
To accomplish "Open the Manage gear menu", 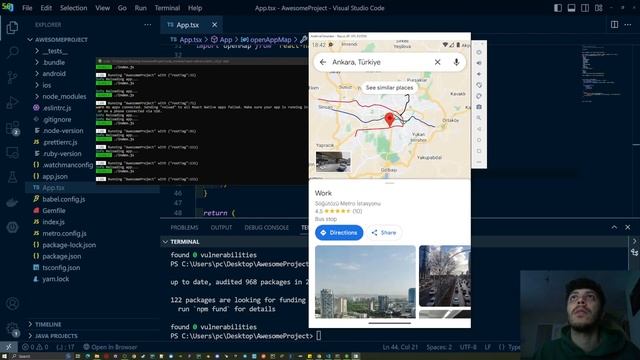I will (12, 329).
